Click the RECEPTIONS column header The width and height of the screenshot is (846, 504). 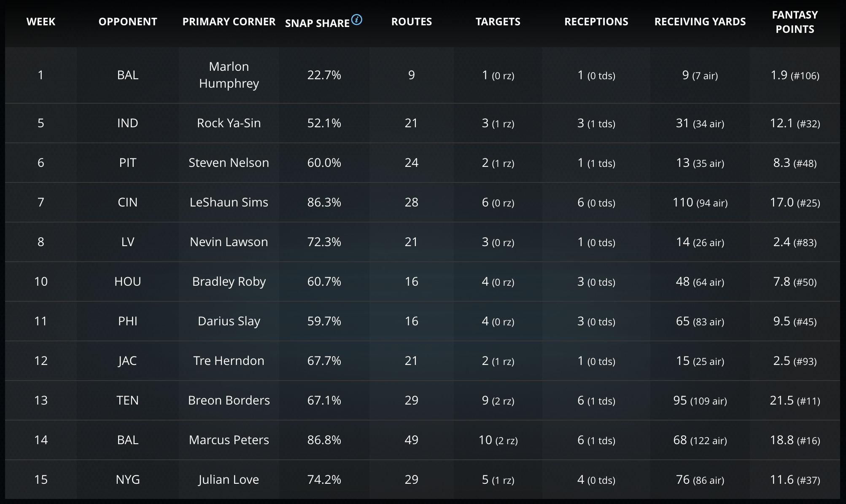click(x=596, y=21)
